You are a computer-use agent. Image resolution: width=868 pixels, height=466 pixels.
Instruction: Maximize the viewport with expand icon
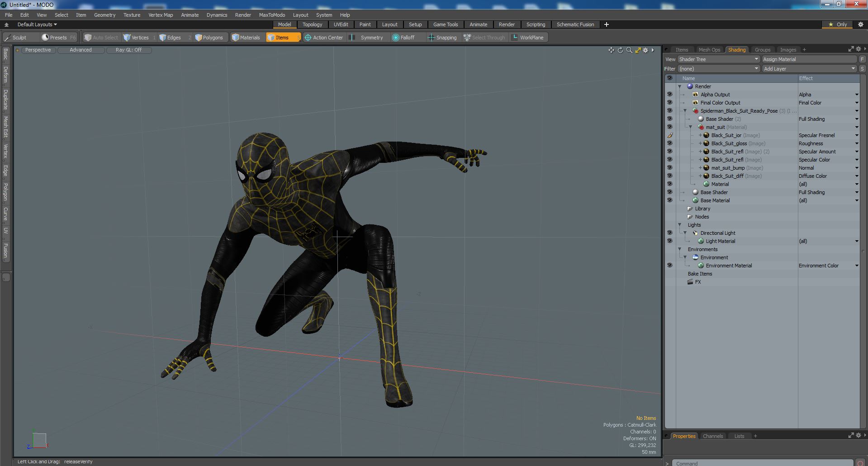[x=638, y=50]
